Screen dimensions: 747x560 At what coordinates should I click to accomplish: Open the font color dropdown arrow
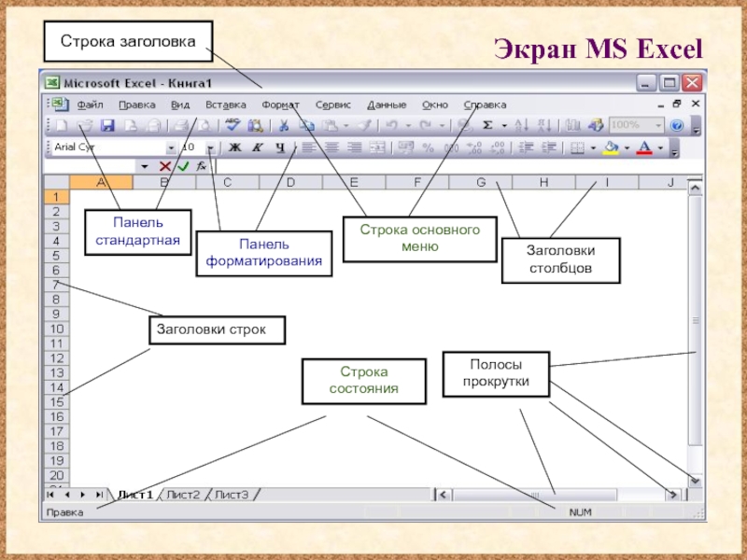coord(660,147)
